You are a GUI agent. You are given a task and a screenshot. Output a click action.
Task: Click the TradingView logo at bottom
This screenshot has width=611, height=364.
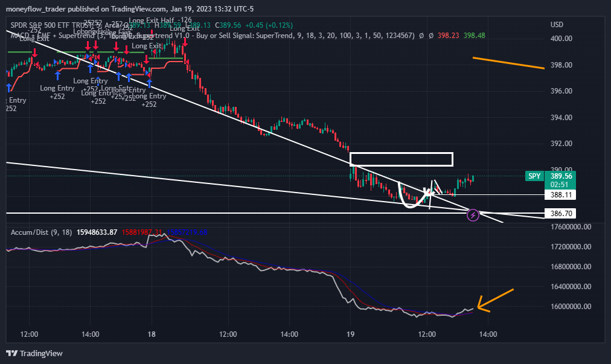point(34,354)
